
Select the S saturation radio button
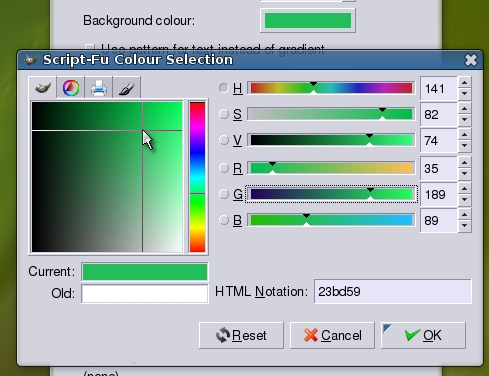[224, 114]
